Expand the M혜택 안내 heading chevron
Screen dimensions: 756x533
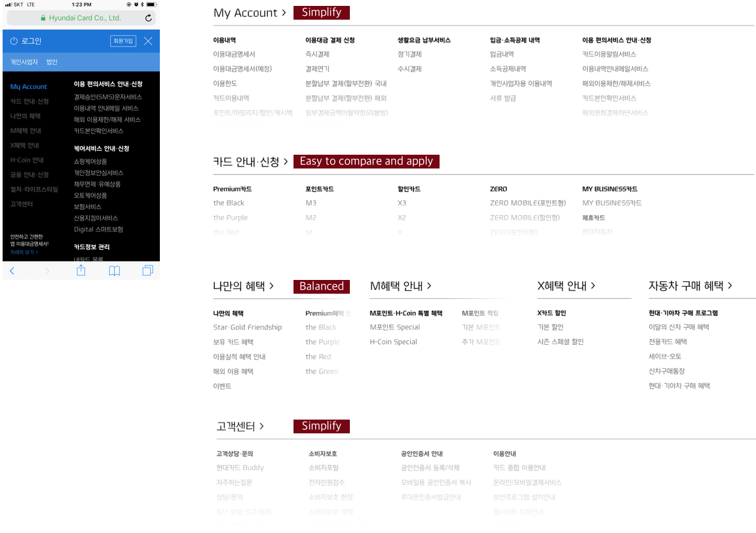coord(429,286)
